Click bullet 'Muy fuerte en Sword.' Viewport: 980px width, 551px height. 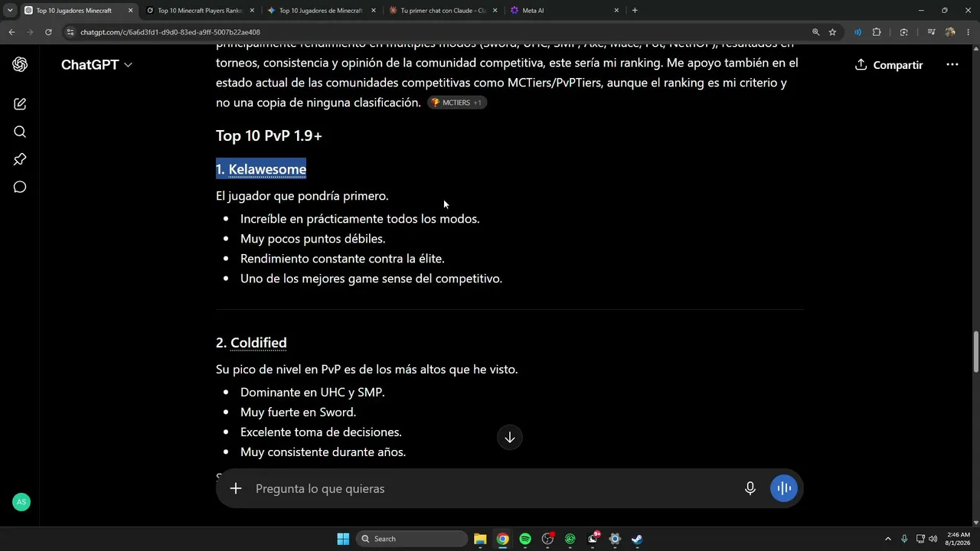pos(298,412)
